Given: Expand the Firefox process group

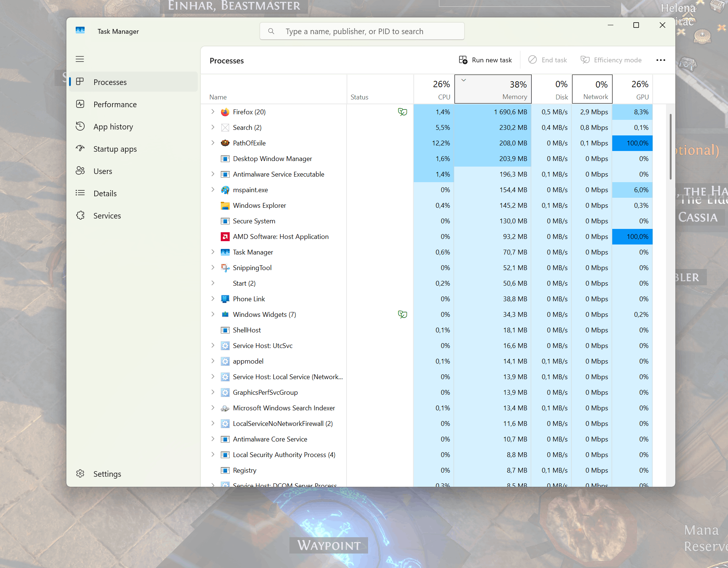Looking at the screenshot, I should [213, 112].
